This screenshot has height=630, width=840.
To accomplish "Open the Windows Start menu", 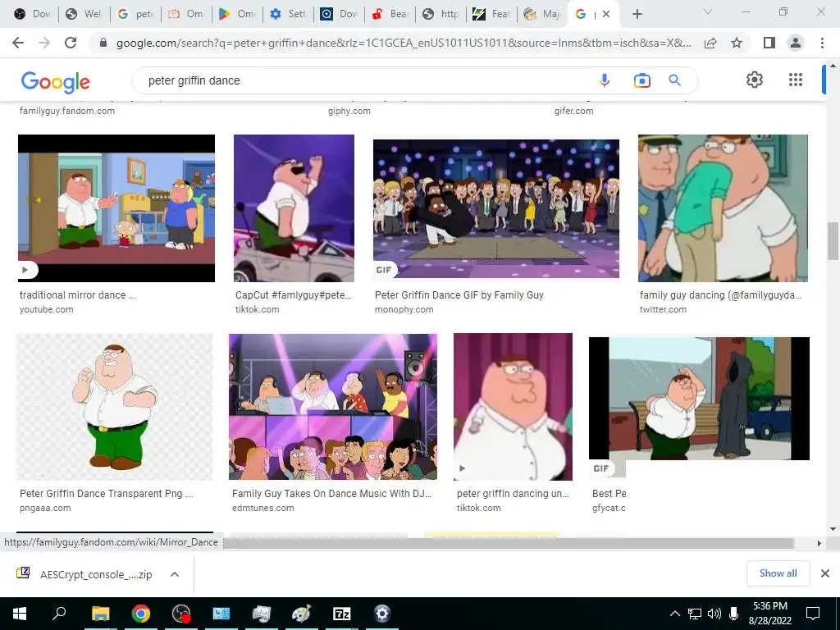I will 20,614.
